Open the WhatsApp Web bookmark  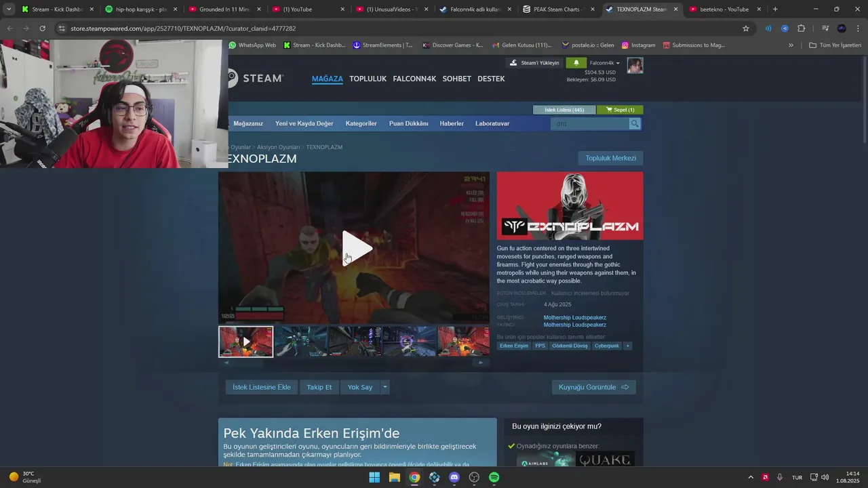tap(252, 45)
